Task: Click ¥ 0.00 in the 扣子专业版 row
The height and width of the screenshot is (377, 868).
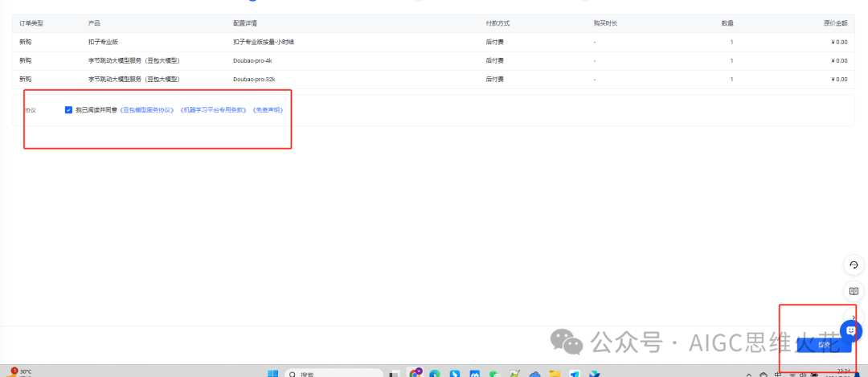Action: point(838,42)
